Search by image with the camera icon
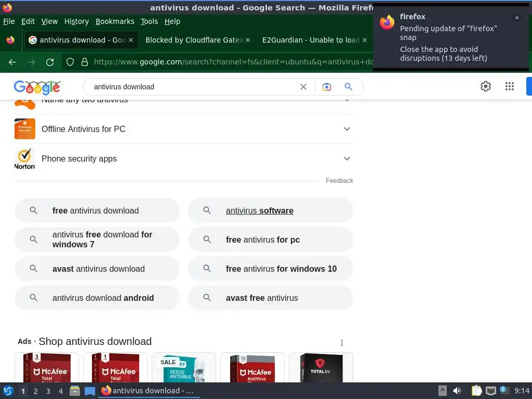Viewport: 532px width, 399px height. (x=327, y=87)
